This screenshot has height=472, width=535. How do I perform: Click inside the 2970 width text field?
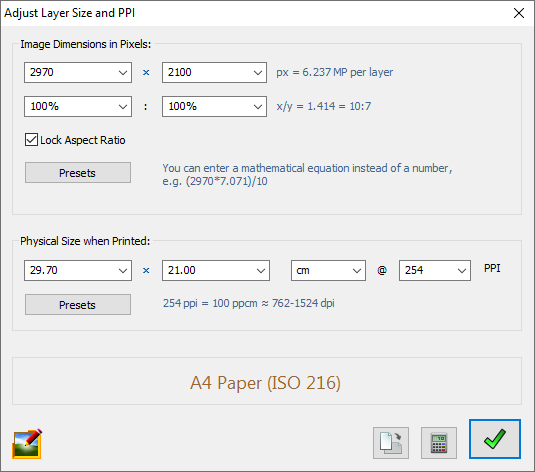pyautogui.click(x=70, y=72)
